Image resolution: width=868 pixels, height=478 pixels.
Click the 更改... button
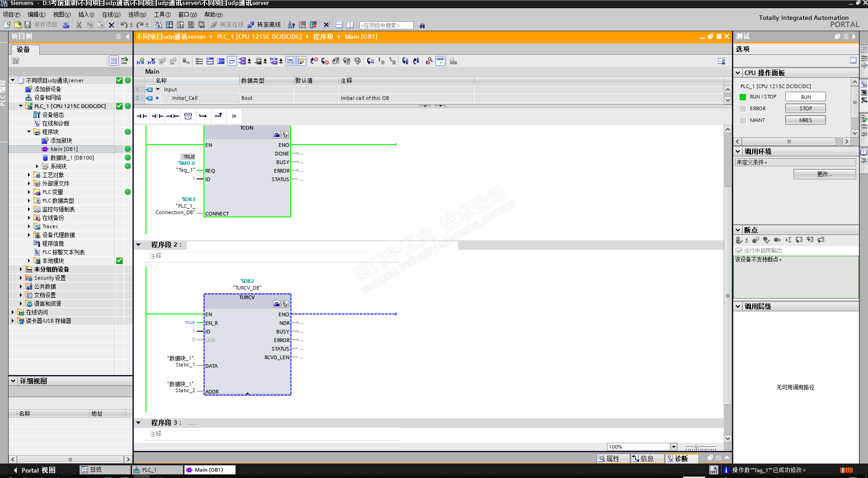(825, 174)
